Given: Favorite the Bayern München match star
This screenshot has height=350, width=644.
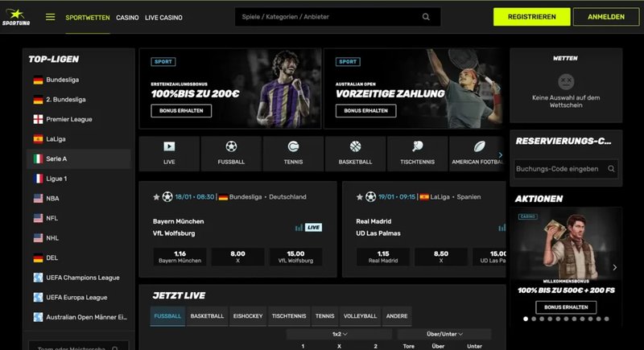Looking at the screenshot, I should (156, 197).
